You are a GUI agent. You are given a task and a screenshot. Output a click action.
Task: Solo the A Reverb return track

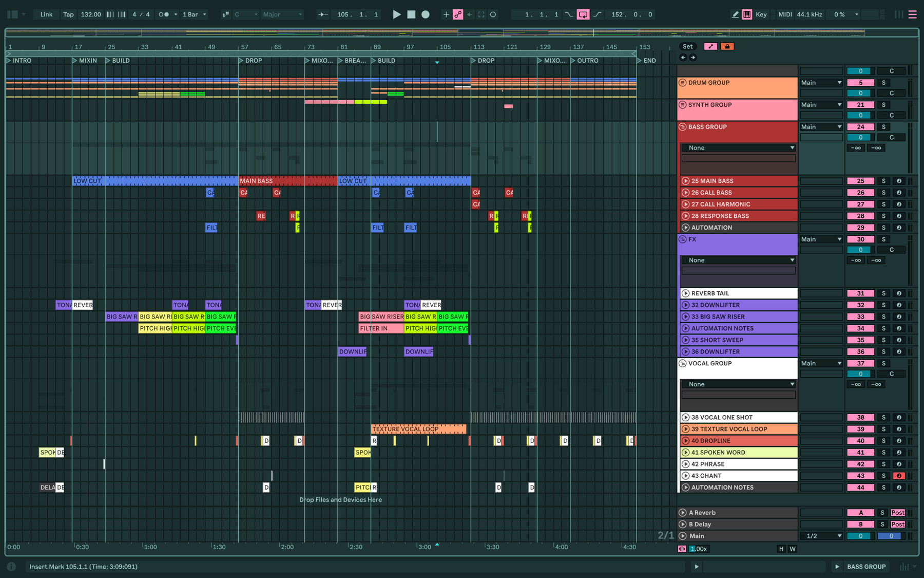pos(882,513)
